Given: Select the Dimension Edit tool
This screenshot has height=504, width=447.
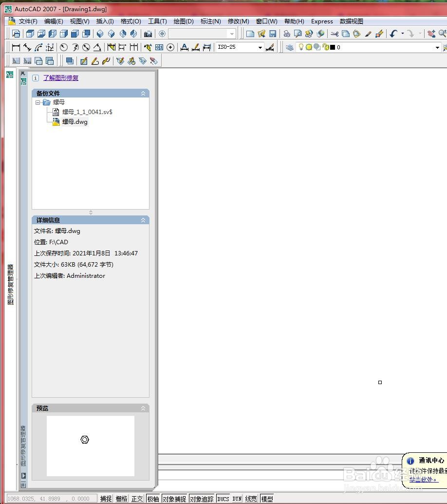Looking at the screenshot, I should coord(185,48).
